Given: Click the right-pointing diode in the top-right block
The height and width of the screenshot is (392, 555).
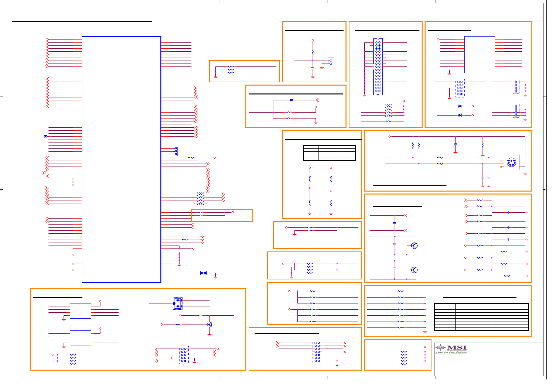Looking at the screenshot, I should (460, 115).
